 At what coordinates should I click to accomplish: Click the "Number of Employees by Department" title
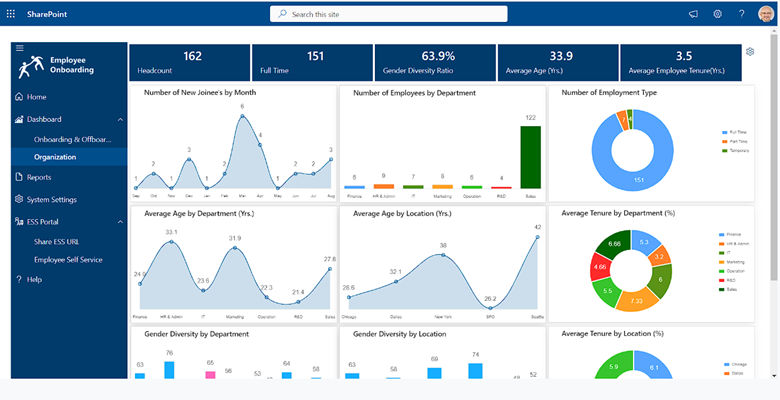click(x=414, y=93)
